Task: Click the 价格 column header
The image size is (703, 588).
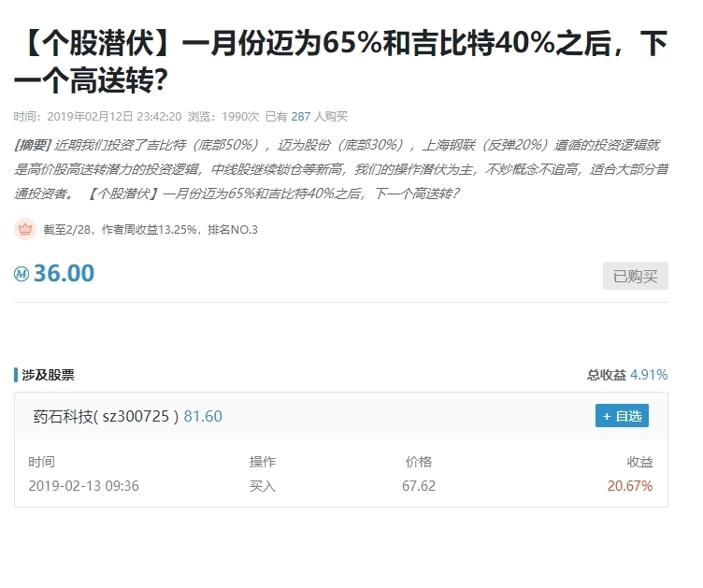Action: (x=419, y=462)
